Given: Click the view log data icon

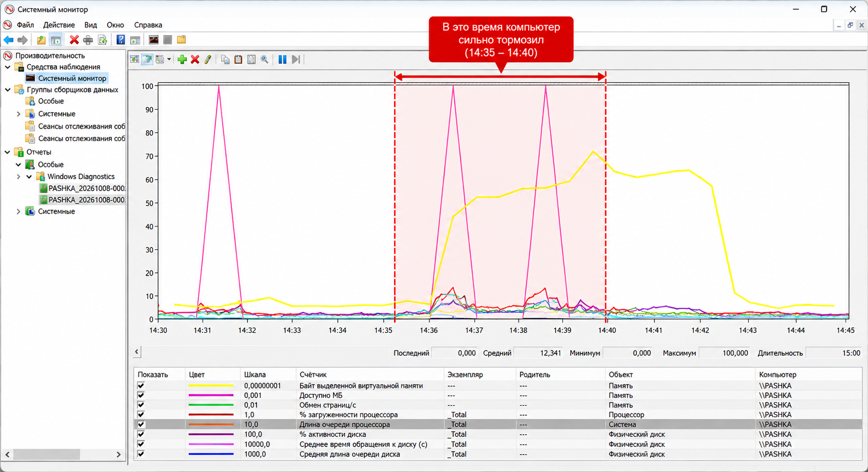Looking at the screenshot, I should tap(147, 59).
